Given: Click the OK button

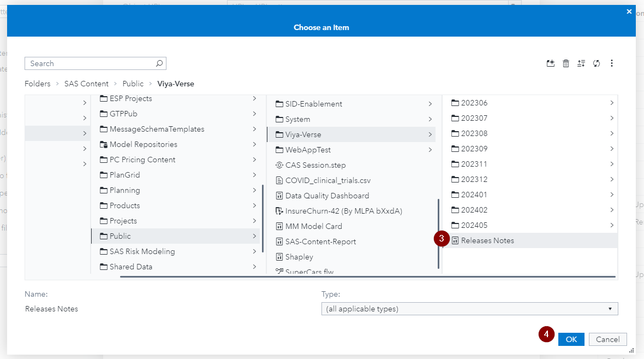Looking at the screenshot, I should point(571,339).
